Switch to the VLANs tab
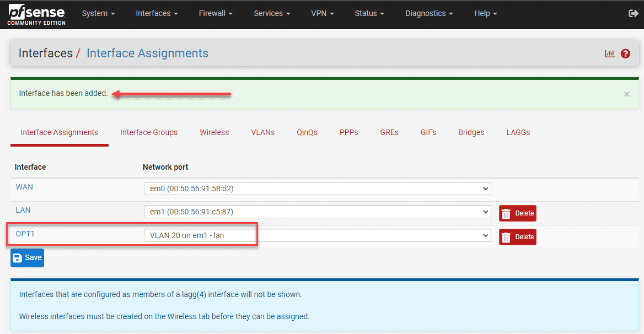Image resolution: width=644 pixels, height=334 pixels. (x=263, y=132)
